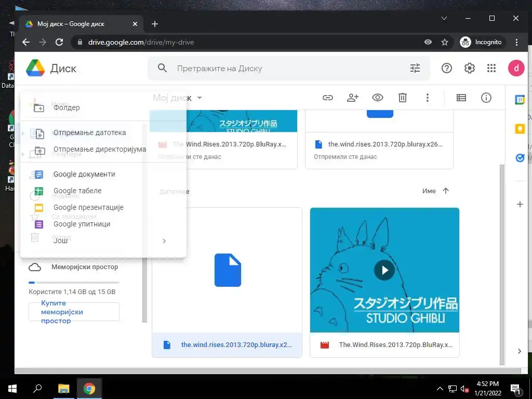Open Windows taskbar search
The image size is (532, 399).
pyautogui.click(x=37, y=389)
